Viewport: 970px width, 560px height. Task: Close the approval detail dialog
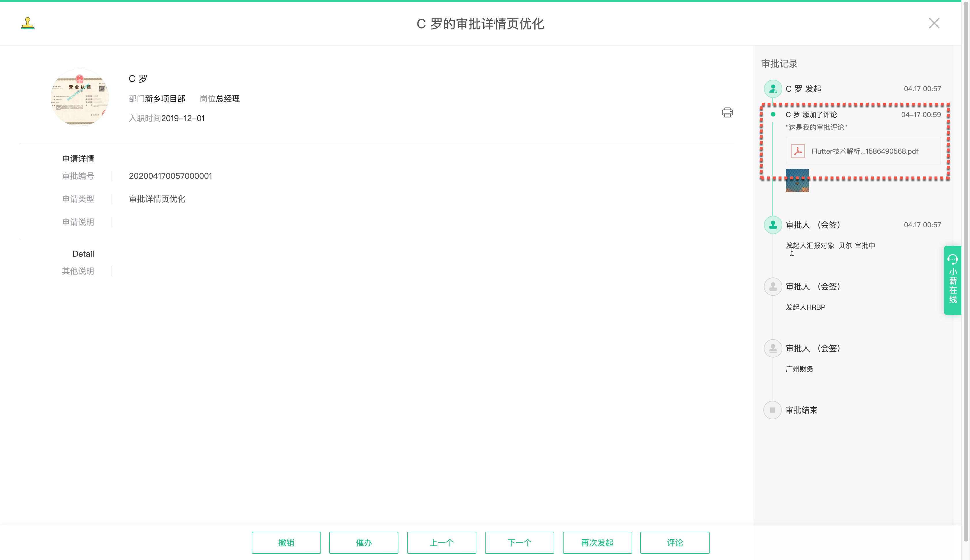click(934, 23)
